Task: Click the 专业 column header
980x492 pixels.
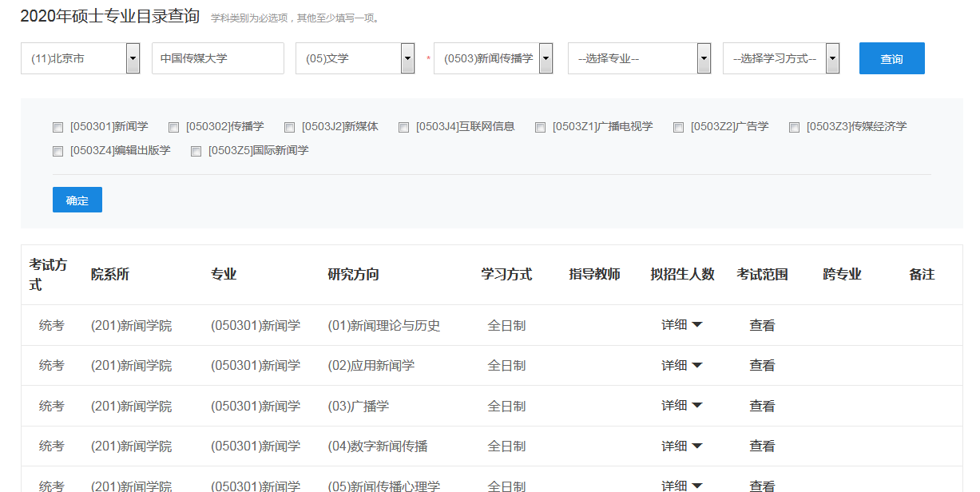Action: point(224,275)
